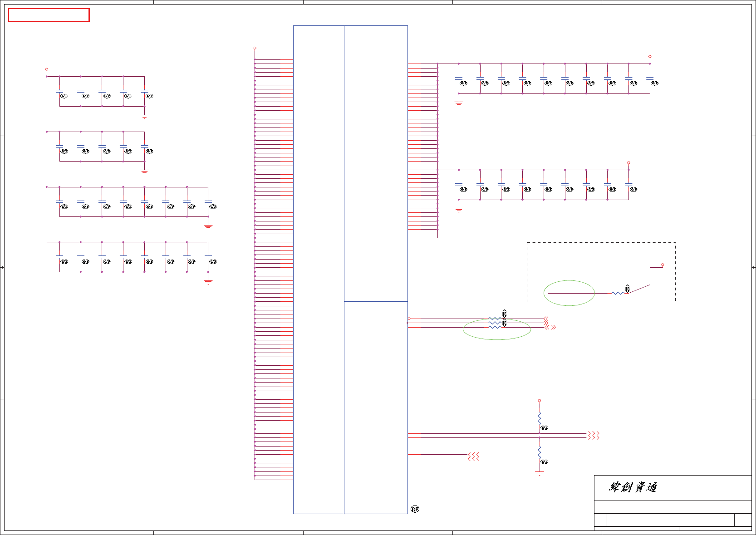Screen dimensions: 756x535
Task: Select the triple off-page connector below the double line
Action: [474, 456]
